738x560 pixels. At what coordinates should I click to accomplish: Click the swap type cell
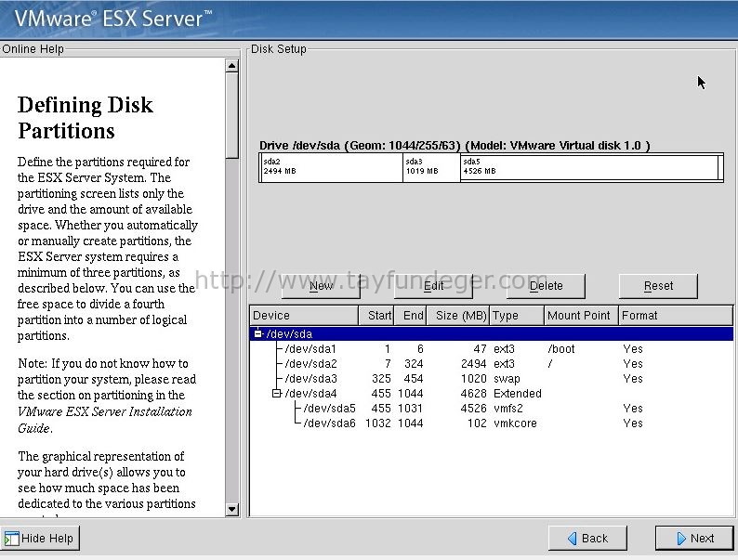tap(507, 379)
